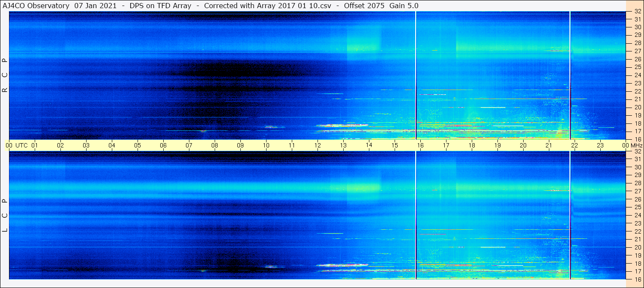This screenshot has width=644, height=288.
Task: Click LCP white vertical line before 22 UTC
Action: [570, 215]
